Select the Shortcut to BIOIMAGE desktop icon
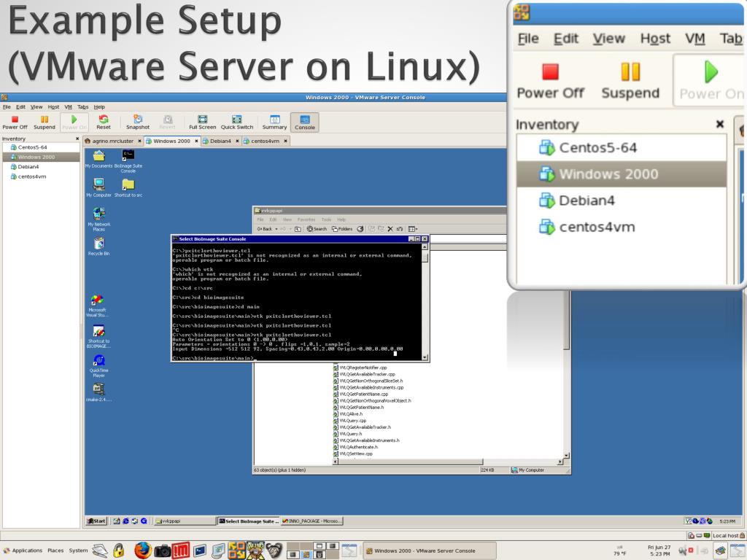The width and height of the screenshot is (747, 560). [98, 337]
